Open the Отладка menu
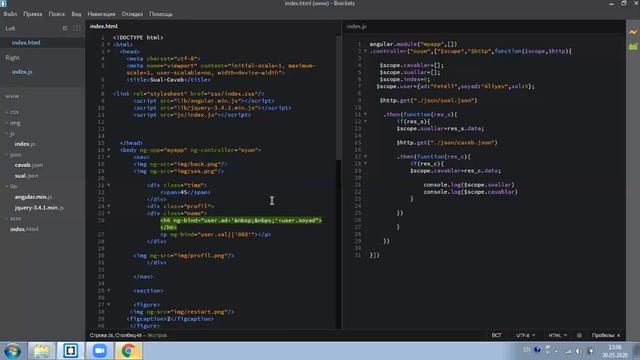 coord(132,14)
